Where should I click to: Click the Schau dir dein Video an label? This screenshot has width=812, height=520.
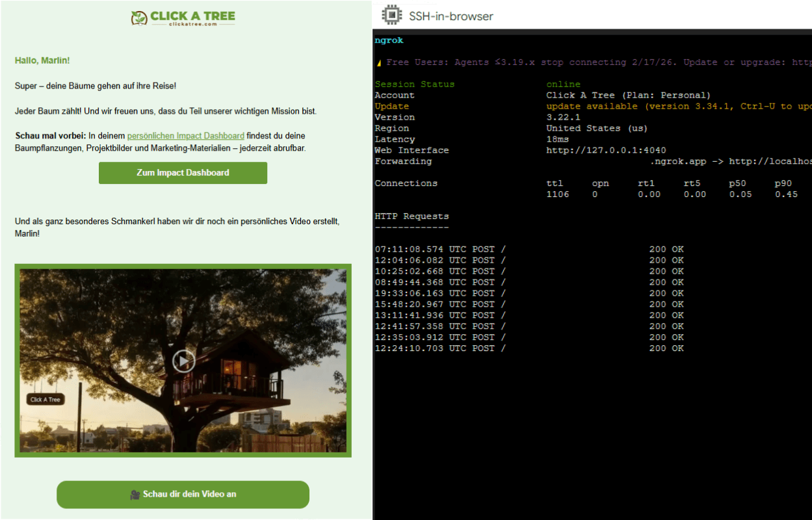coord(189,495)
